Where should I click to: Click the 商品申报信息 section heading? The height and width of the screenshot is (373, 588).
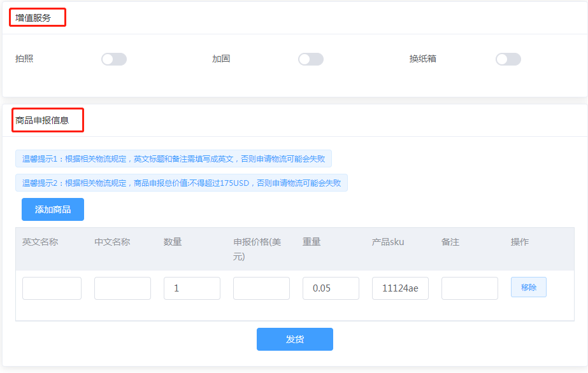42,120
